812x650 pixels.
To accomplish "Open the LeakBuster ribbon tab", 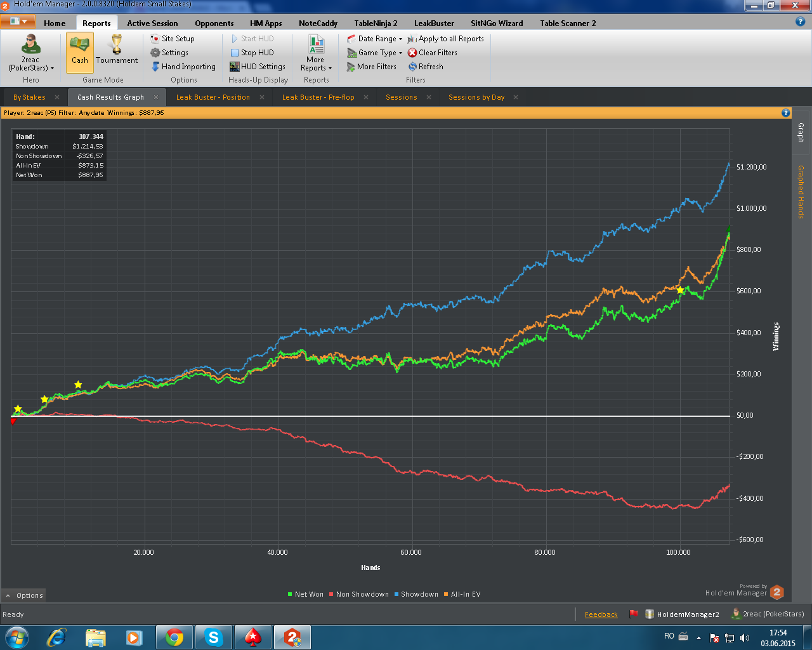I will [x=434, y=23].
